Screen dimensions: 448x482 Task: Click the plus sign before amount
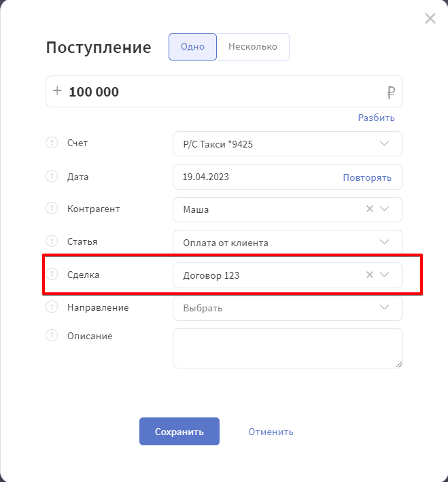57,90
